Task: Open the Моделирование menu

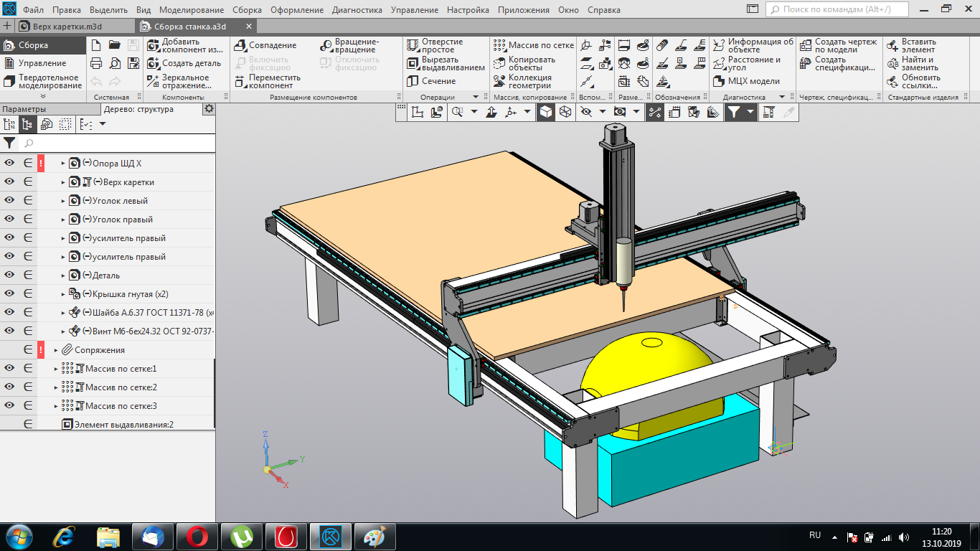Action: [x=192, y=10]
